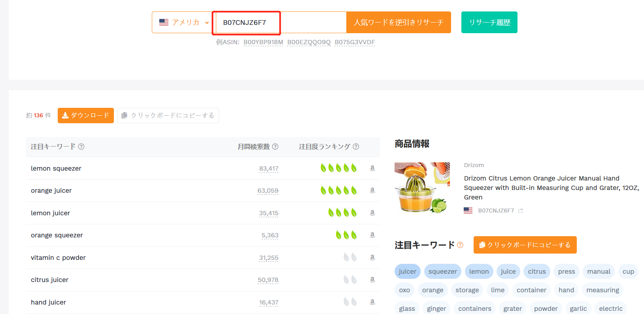
Task: Select the manual keyword tag
Action: pos(599,271)
